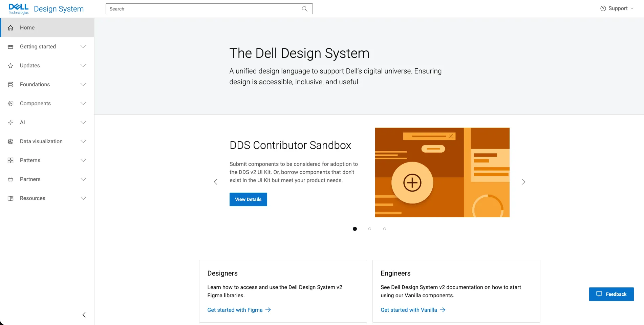Viewport: 644px width, 325px height.
Task: Open Getting started menu item
Action: 47,47
